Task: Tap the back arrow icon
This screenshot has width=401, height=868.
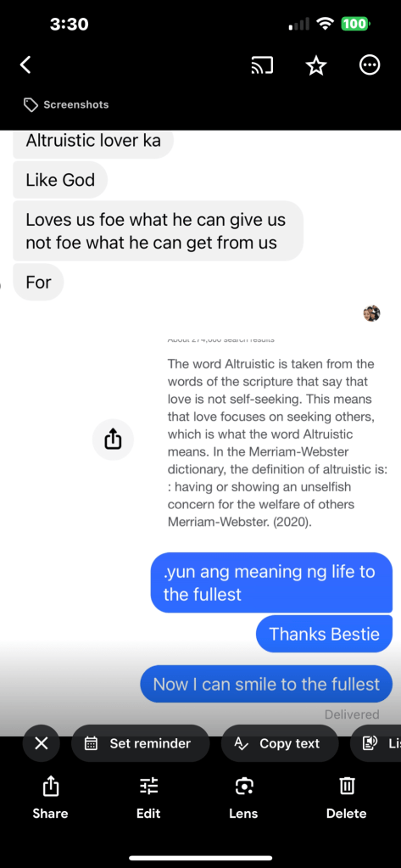Action: pyautogui.click(x=25, y=65)
